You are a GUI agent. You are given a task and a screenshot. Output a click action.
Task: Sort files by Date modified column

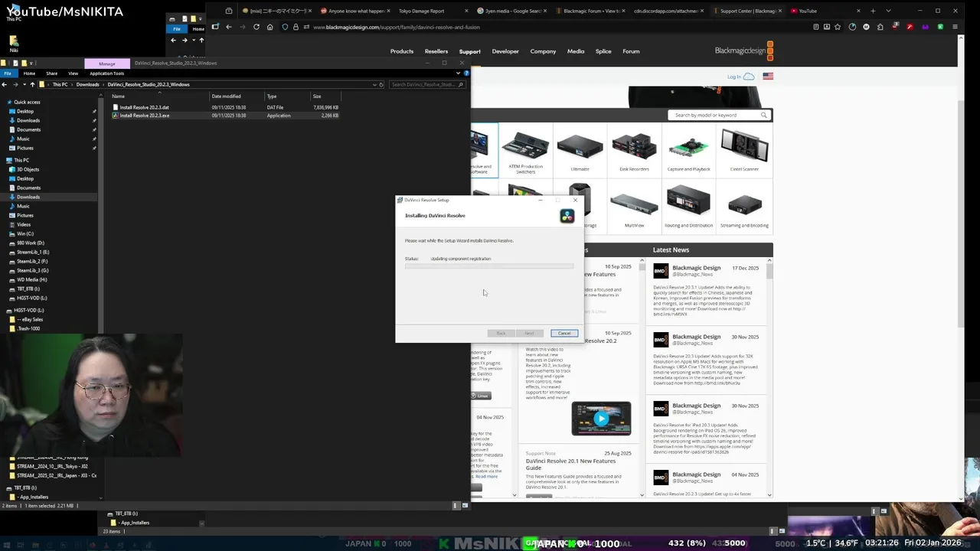[x=226, y=96]
